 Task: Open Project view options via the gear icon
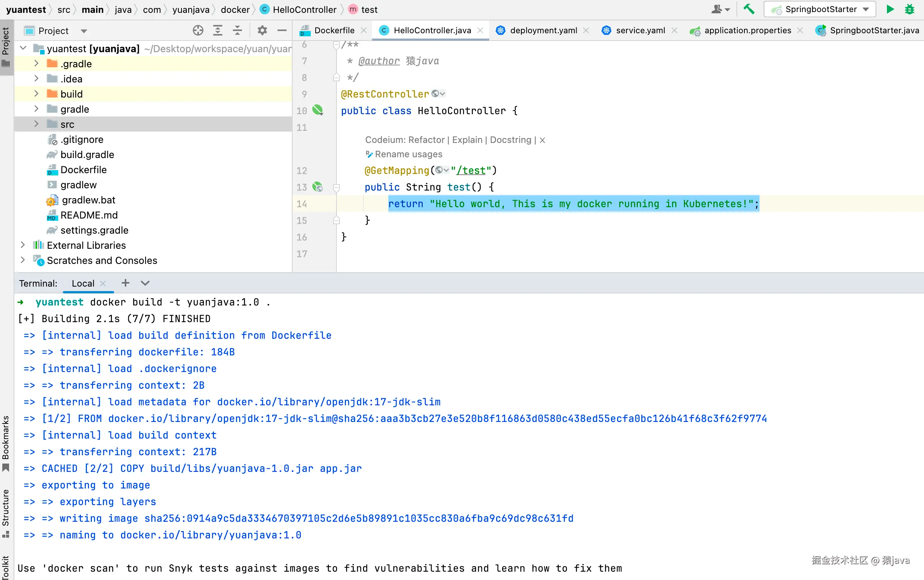262,30
